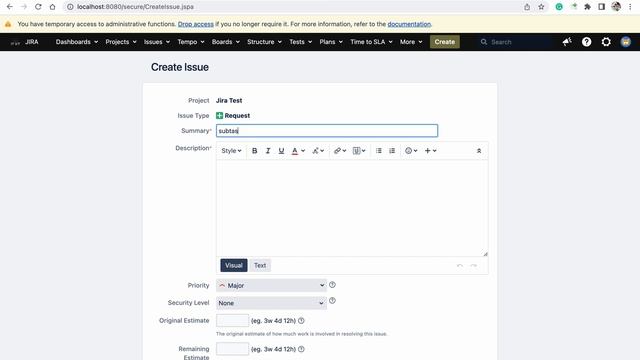Open the browser home page
This screenshot has height=360, width=640.
52,7
